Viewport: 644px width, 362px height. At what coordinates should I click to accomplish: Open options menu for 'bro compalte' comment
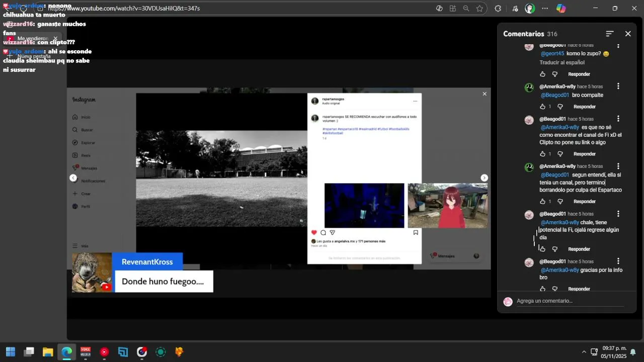click(x=618, y=86)
